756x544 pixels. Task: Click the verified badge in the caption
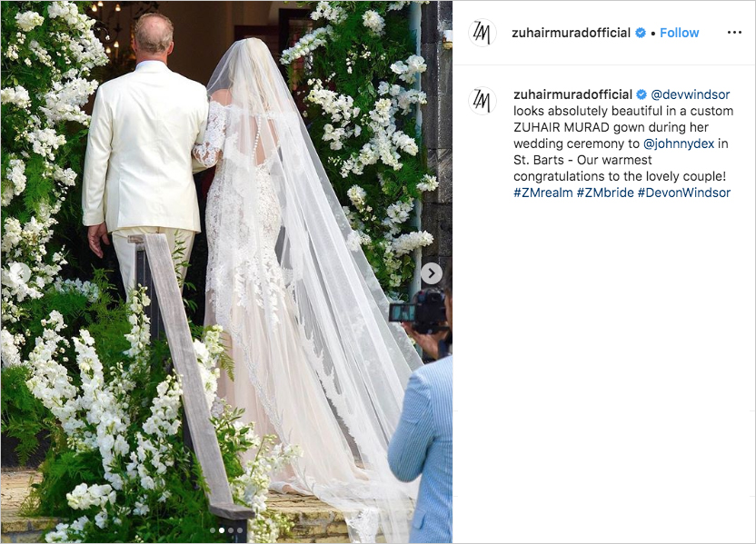(x=642, y=94)
